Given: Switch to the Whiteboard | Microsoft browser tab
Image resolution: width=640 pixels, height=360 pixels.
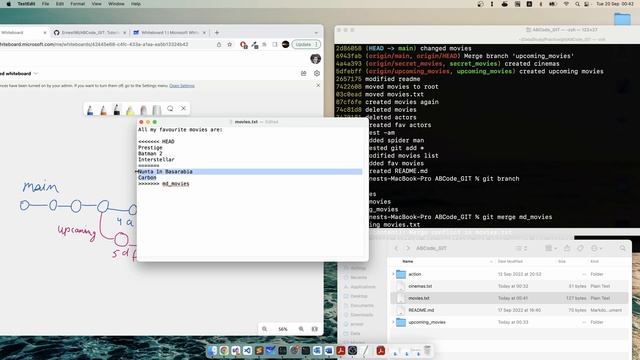Looking at the screenshot, I should coord(169,33).
